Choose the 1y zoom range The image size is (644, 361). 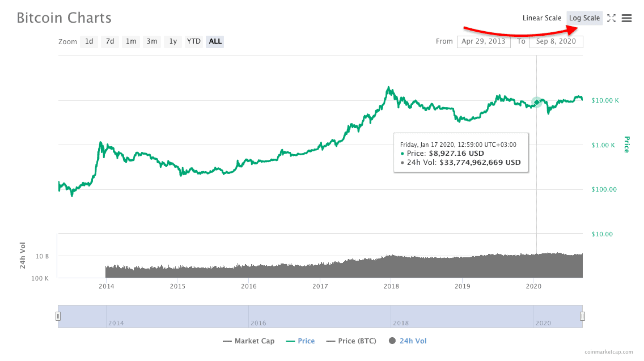click(173, 41)
